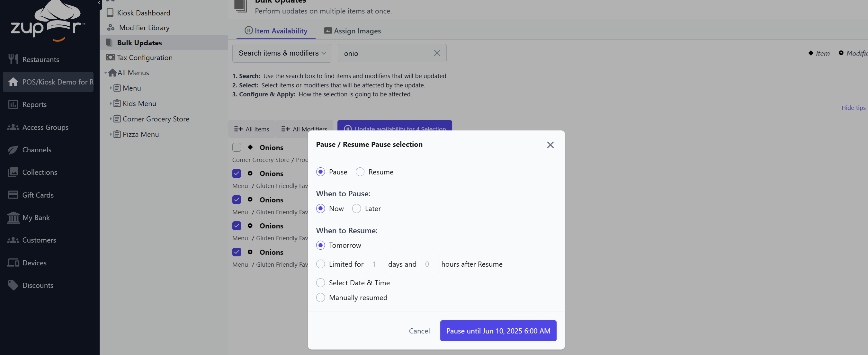This screenshot has width=868, height=355.
Task: Click Pause until Jun 10, 2025 button
Action: click(x=498, y=331)
